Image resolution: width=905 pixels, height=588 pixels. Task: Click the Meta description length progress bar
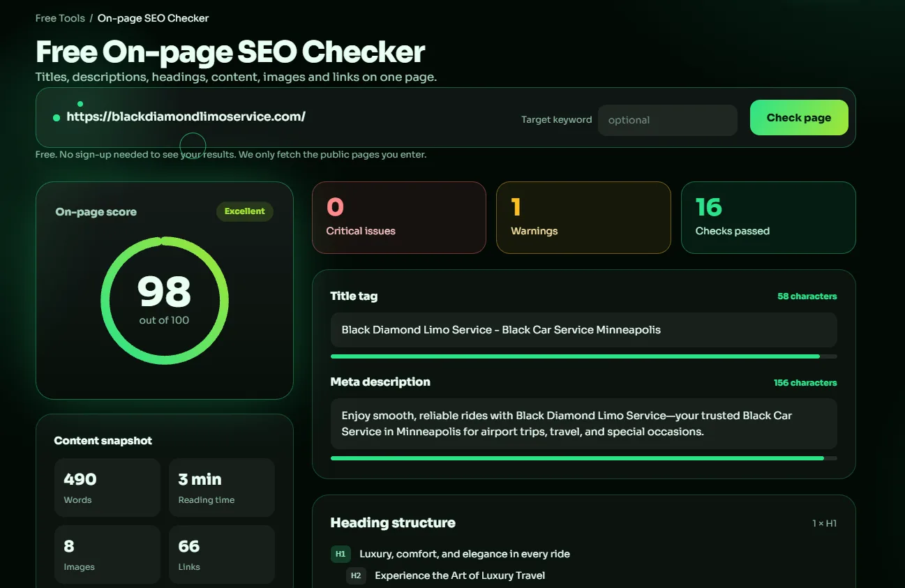583,458
